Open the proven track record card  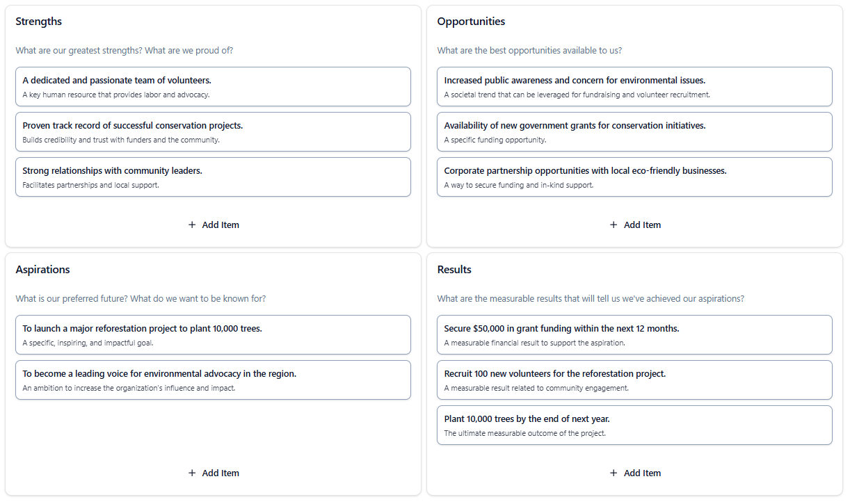click(213, 132)
